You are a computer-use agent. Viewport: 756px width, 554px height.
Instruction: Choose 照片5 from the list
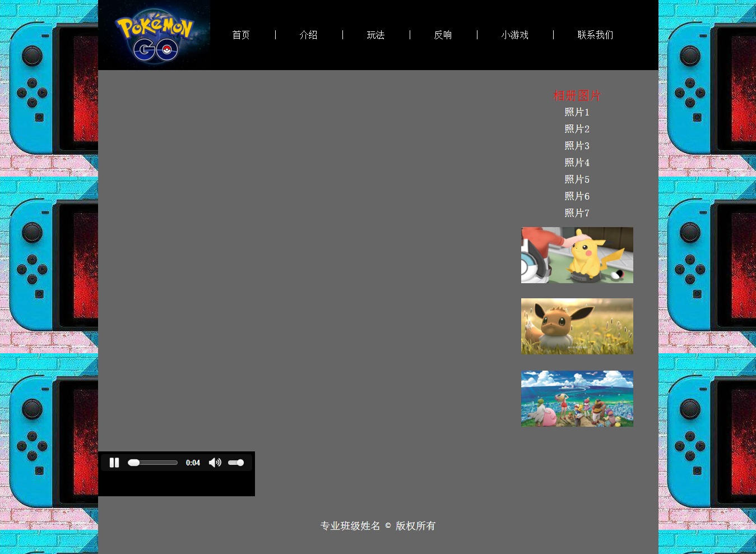(x=577, y=179)
